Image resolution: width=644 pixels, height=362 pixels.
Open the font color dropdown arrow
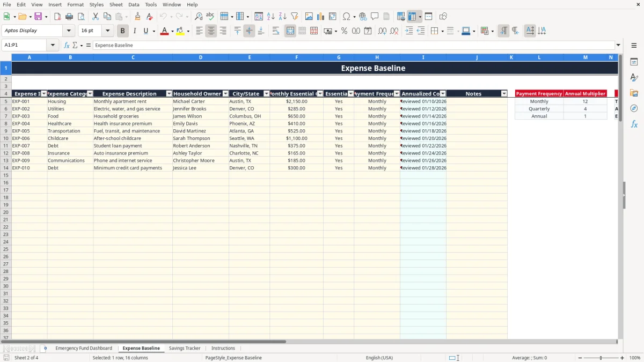[x=172, y=31]
